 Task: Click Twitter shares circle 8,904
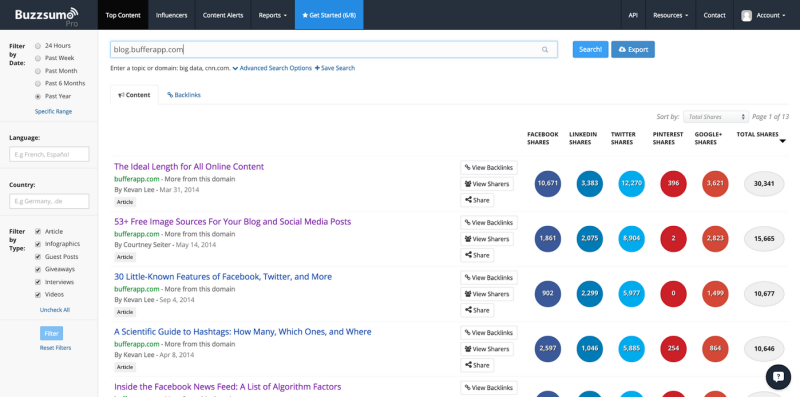tap(631, 239)
